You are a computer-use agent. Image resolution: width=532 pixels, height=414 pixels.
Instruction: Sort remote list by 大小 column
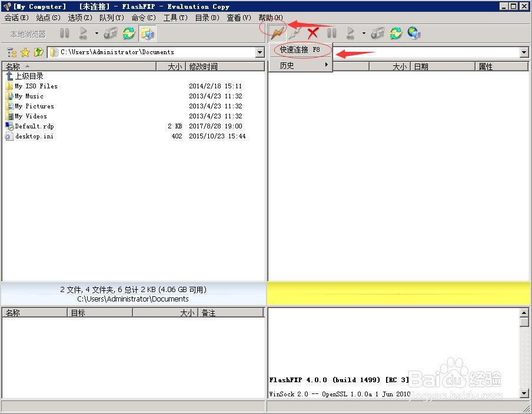[x=390, y=67]
